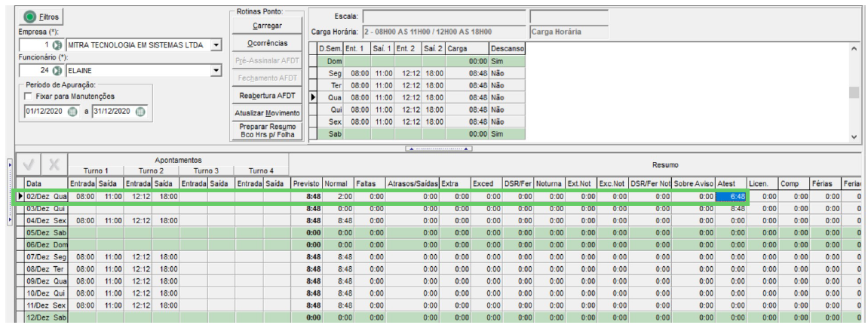This screenshot has width=868, height=328.
Task: Click the Escala input field
Action: click(444, 16)
